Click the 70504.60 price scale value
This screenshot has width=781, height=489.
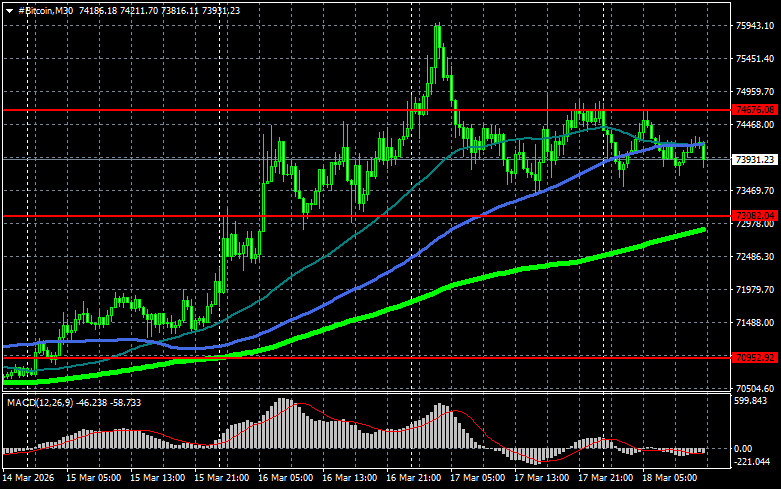tap(755, 388)
